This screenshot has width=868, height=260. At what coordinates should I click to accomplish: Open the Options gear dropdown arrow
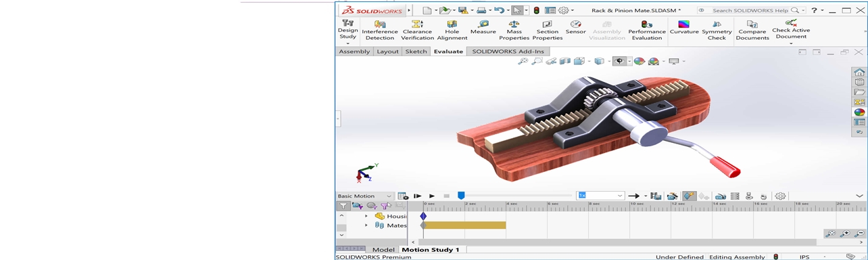573,10
